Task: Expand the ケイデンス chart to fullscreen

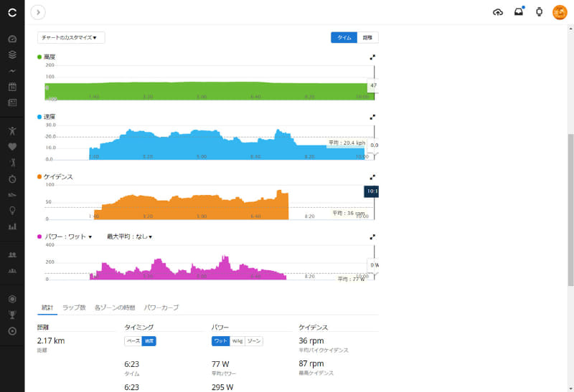Action: (372, 177)
